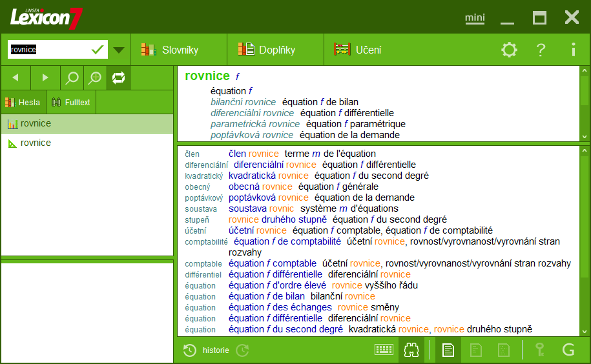Click the G icon in bottom bar
Viewport: 591px width, 364px height.
[x=568, y=350]
